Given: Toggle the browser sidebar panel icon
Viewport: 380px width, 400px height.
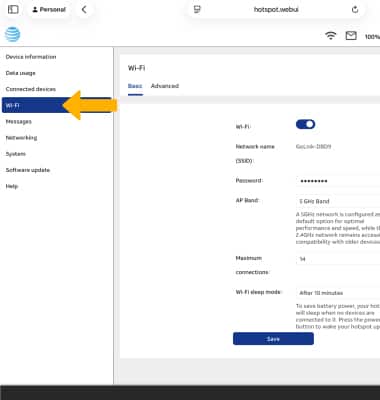Looking at the screenshot, I should (13, 9).
